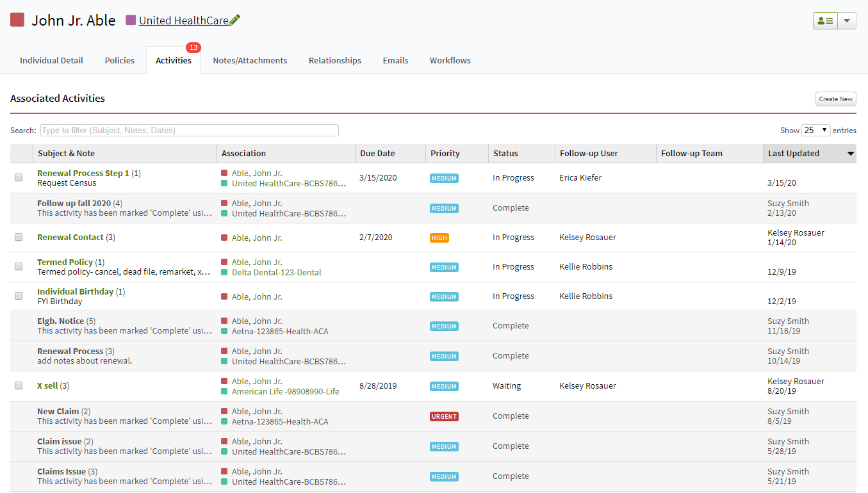
Task: Sort table by Association column header
Action: [x=286, y=153]
